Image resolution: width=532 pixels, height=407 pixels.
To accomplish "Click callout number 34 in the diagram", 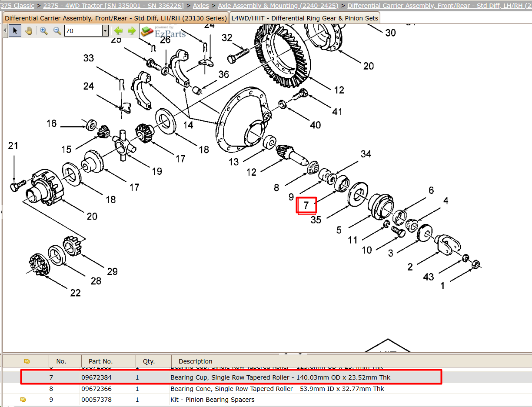I will (366, 154).
